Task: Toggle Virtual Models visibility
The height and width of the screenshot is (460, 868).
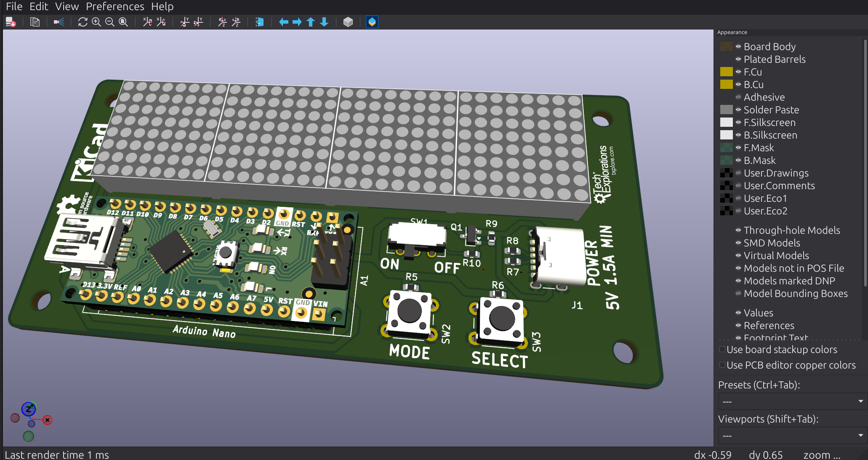Action: click(738, 256)
